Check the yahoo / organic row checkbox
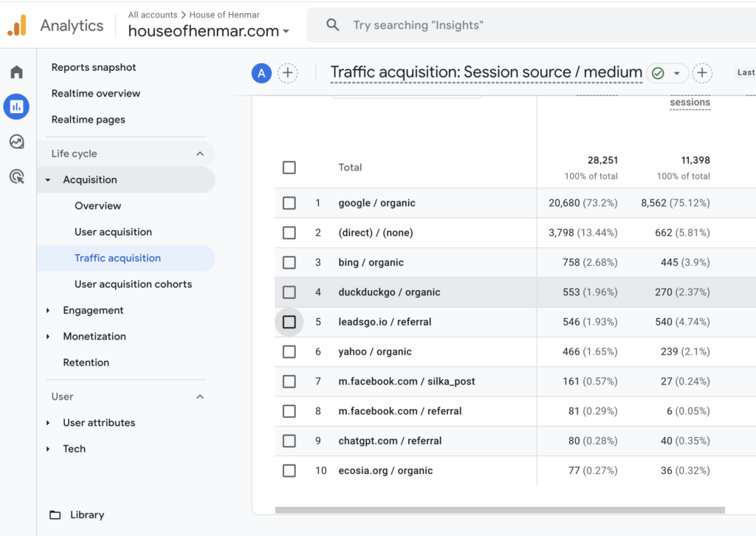Image resolution: width=756 pixels, height=536 pixels. 289,352
